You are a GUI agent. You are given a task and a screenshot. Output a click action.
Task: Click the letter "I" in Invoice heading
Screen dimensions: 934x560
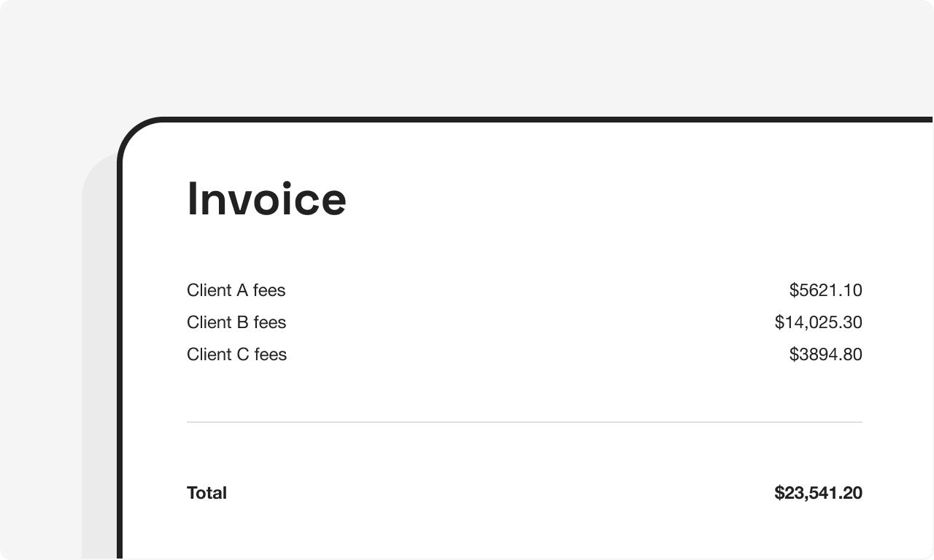(192, 199)
